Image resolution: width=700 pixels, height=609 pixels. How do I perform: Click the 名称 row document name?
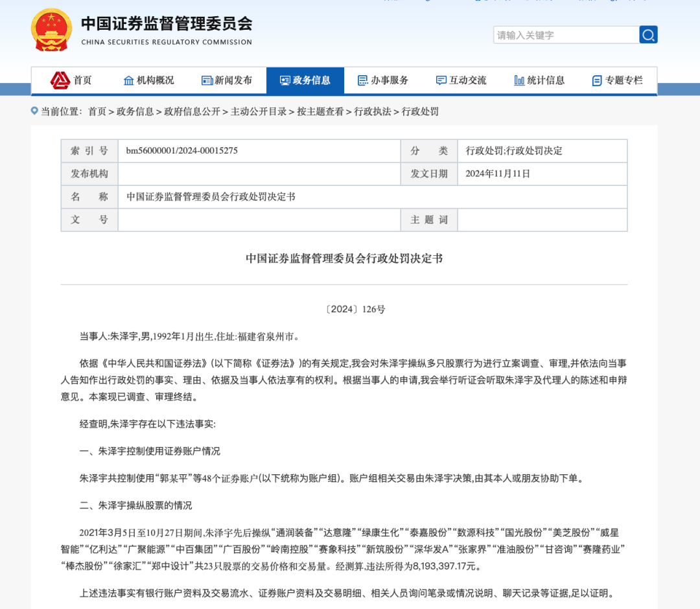[x=211, y=197]
